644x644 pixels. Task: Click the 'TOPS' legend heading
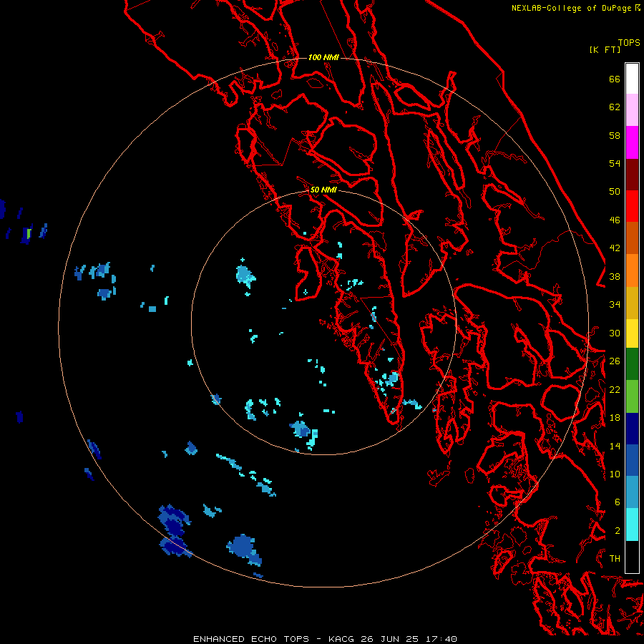pyautogui.click(x=629, y=43)
